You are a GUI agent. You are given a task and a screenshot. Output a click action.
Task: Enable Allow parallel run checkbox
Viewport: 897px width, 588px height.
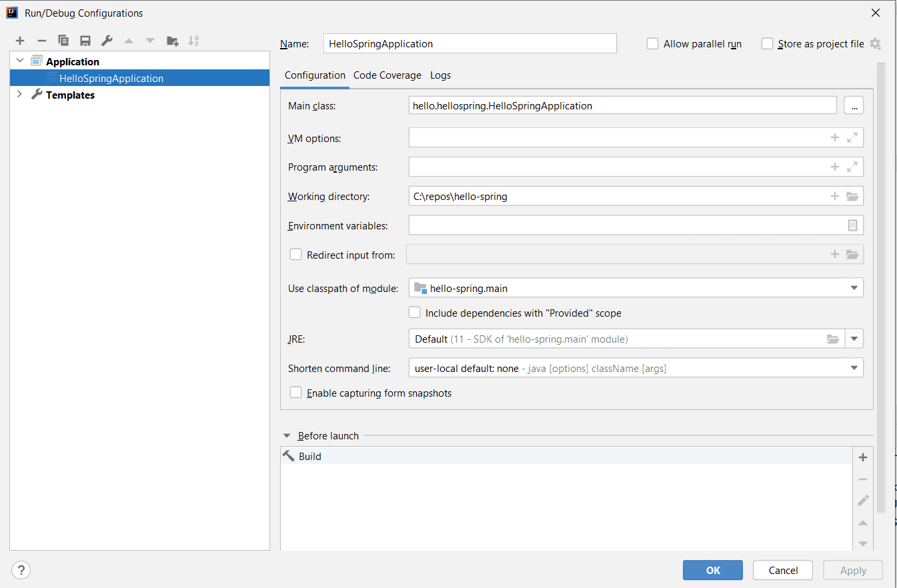tap(653, 44)
